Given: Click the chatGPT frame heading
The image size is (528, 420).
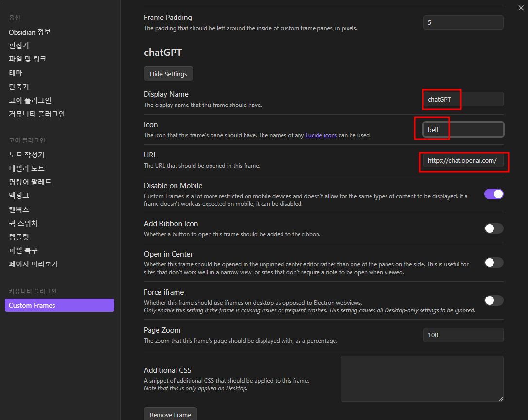Looking at the screenshot, I should click(x=163, y=52).
